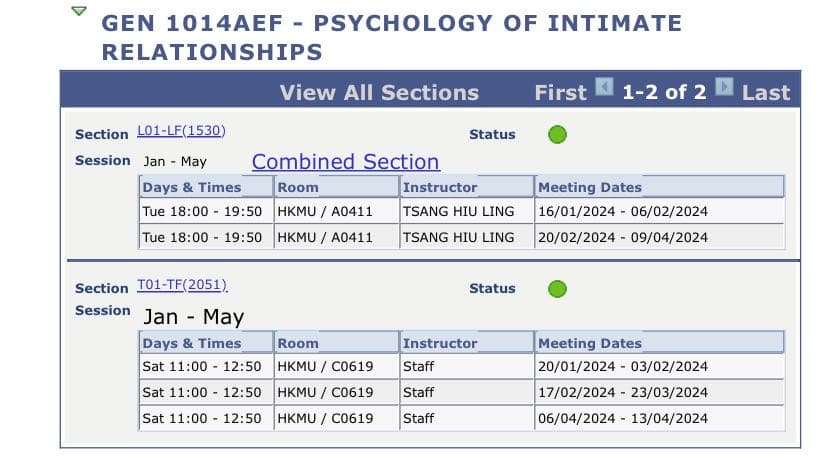Open the Combined Section link

pos(345,162)
